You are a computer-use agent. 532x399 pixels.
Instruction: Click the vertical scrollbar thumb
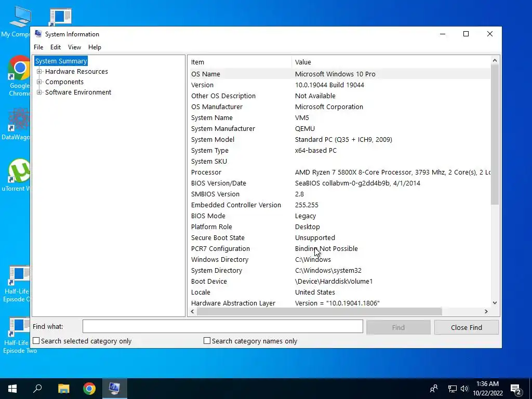pos(495,135)
